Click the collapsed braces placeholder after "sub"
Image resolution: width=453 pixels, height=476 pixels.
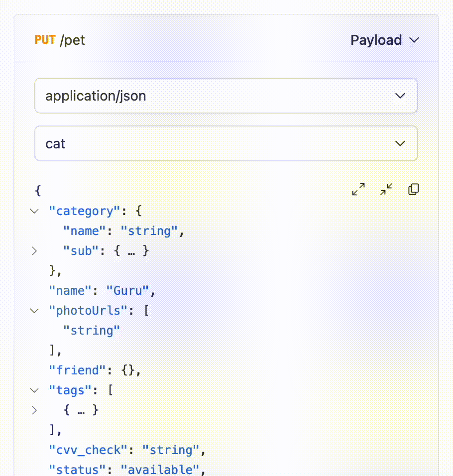131,251
